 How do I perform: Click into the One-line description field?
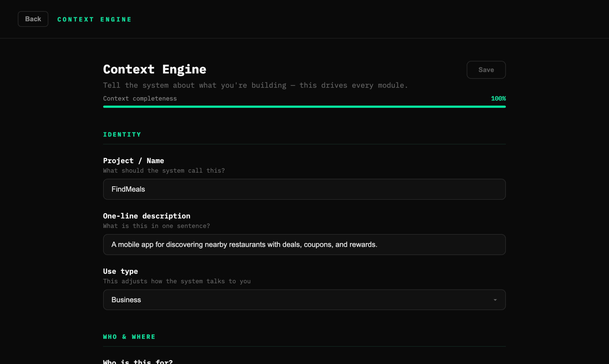(304, 245)
